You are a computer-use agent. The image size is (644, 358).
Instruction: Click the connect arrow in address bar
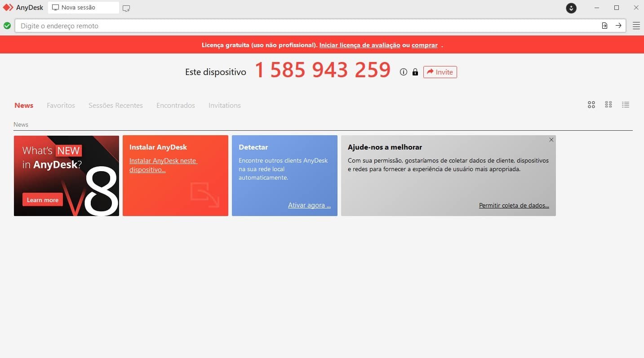click(618, 26)
